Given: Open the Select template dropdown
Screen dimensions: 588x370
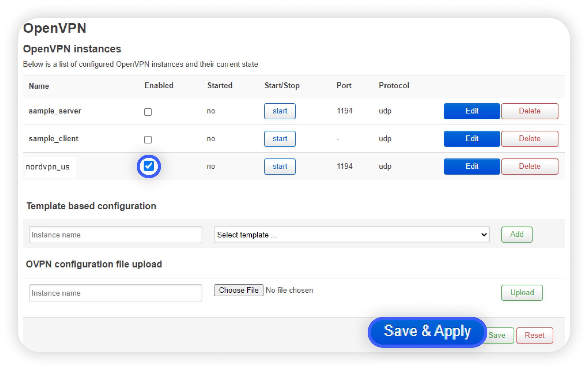Looking at the screenshot, I should click(351, 235).
